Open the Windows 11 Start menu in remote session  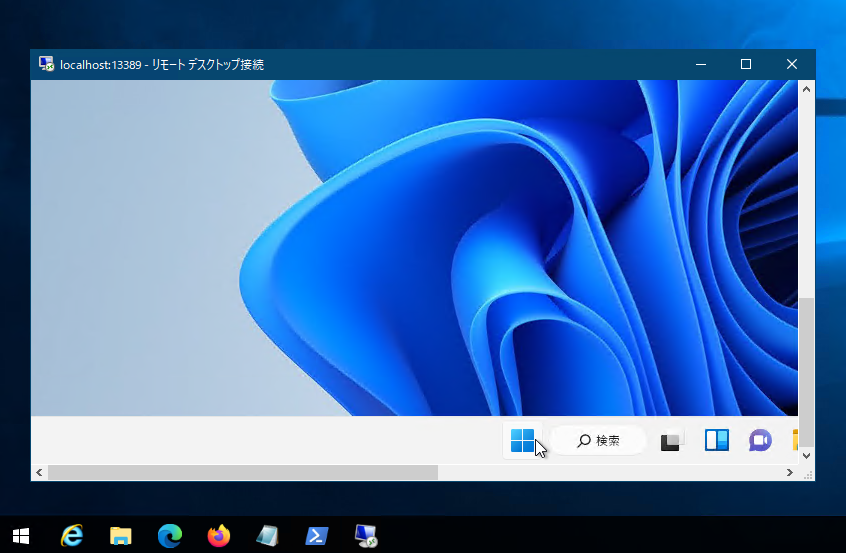coord(522,440)
